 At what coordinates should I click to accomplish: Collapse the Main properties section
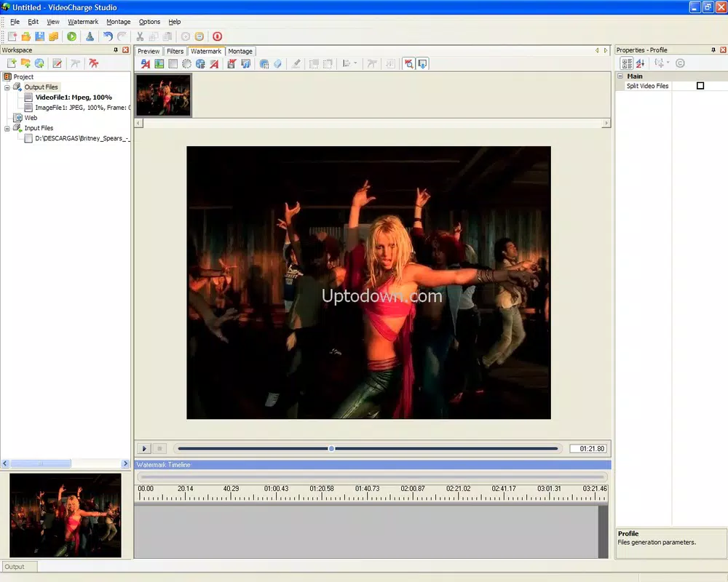(x=620, y=76)
